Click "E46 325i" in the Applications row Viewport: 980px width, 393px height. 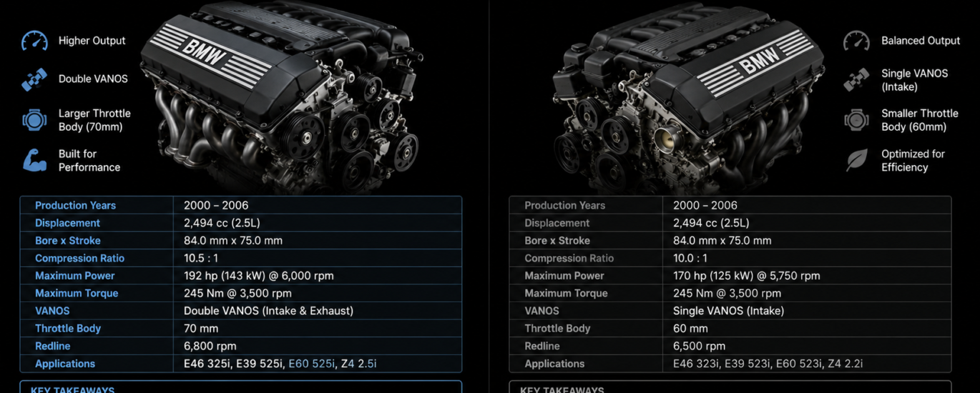[207, 364]
